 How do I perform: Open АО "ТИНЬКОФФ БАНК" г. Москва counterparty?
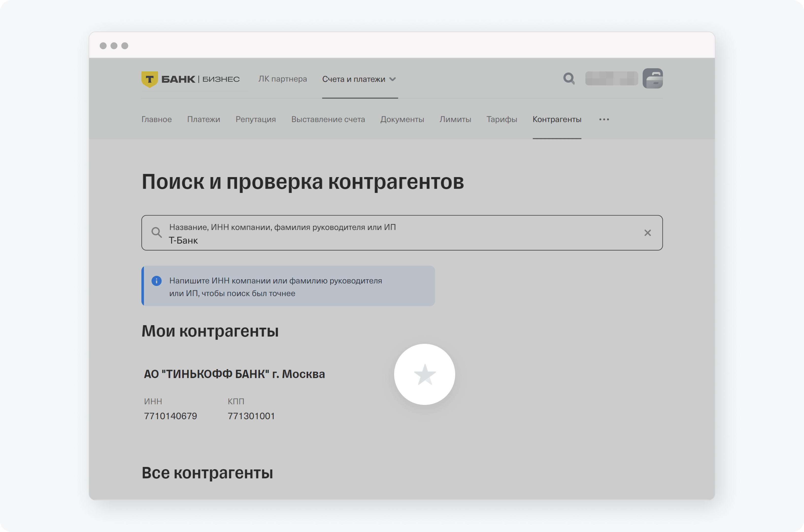click(234, 374)
